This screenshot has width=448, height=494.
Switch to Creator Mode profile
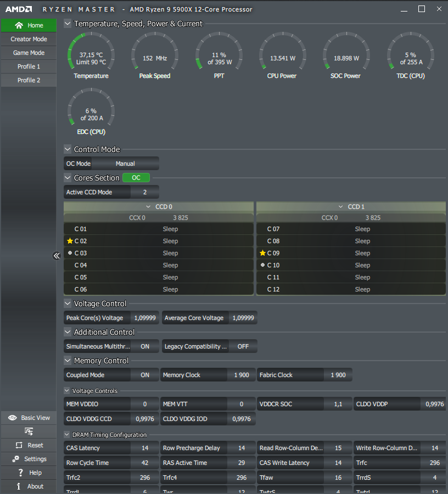pos(29,39)
